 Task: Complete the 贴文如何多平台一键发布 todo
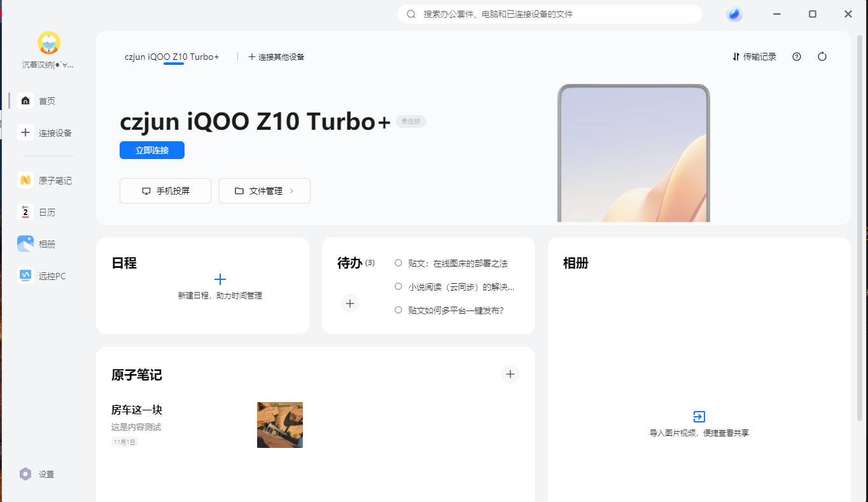coord(398,310)
